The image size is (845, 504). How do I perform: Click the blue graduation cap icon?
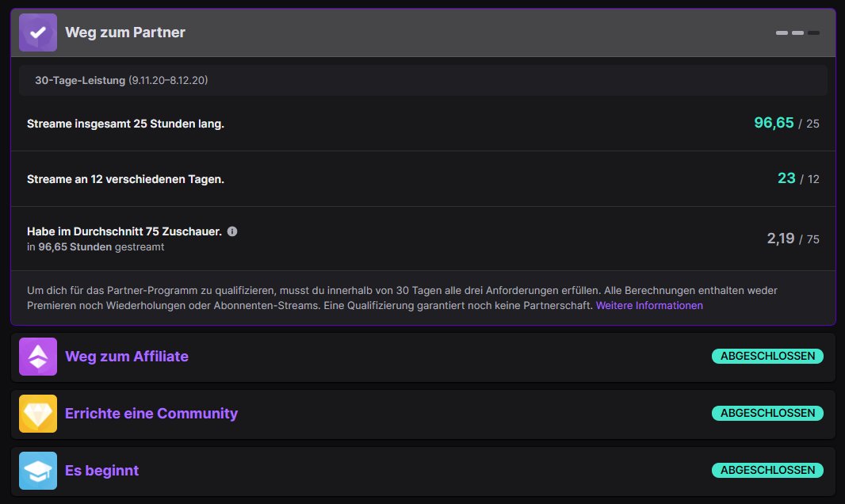click(38, 471)
